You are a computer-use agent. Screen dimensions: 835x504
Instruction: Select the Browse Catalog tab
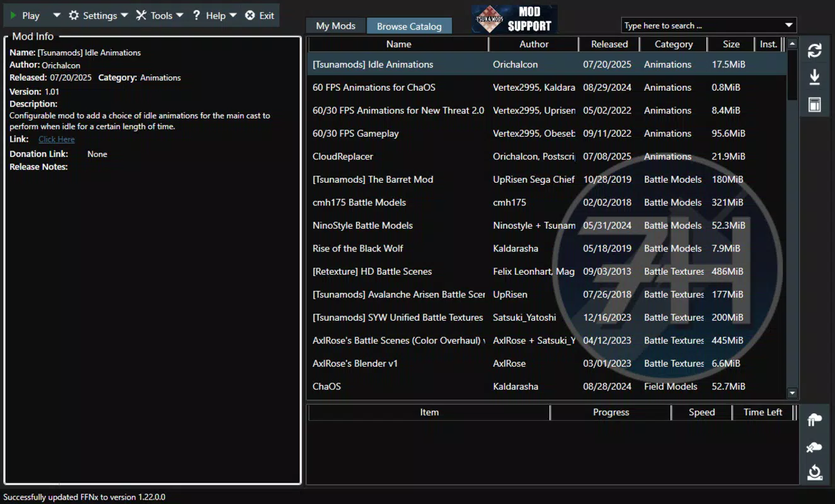click(409, 26)
